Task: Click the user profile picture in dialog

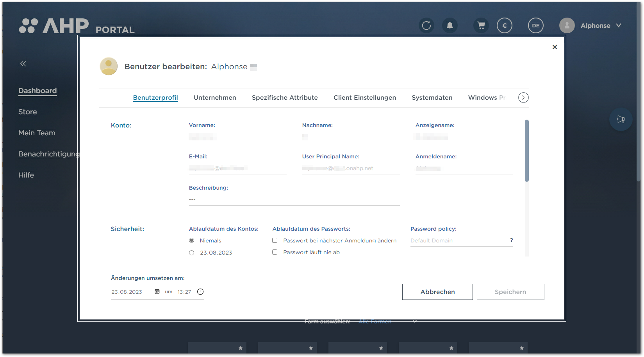Action: point(109,66)
